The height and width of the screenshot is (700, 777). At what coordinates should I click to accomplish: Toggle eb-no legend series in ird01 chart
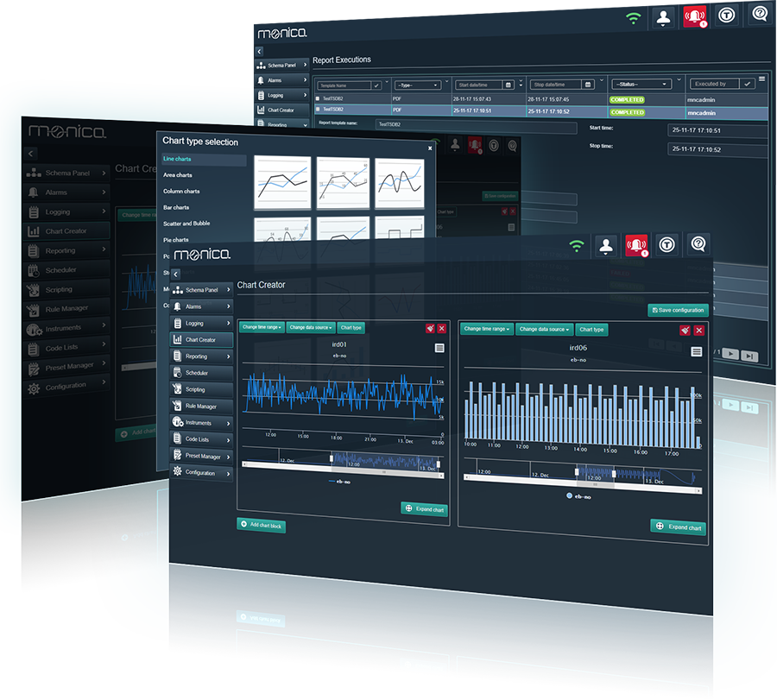[x=340, y=481]
